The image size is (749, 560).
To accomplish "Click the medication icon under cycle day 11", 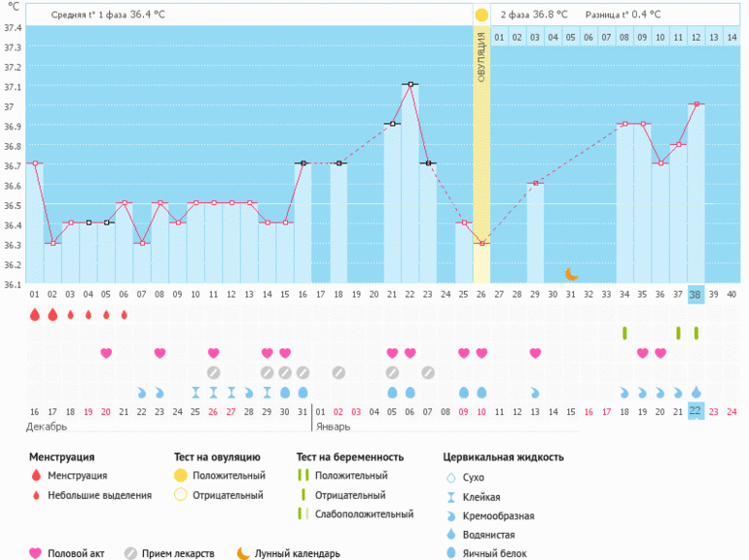I will pyautogui.click(x=213, y=372).
